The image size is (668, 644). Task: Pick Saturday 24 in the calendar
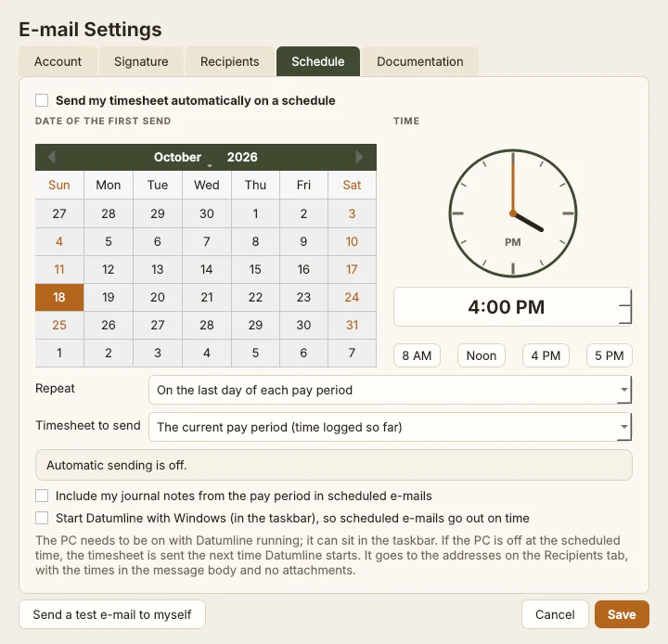352,297
